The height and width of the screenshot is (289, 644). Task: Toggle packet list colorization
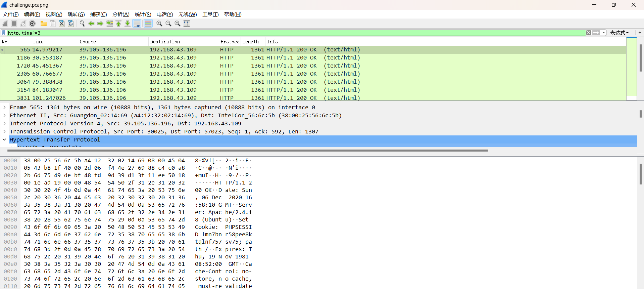148,24
